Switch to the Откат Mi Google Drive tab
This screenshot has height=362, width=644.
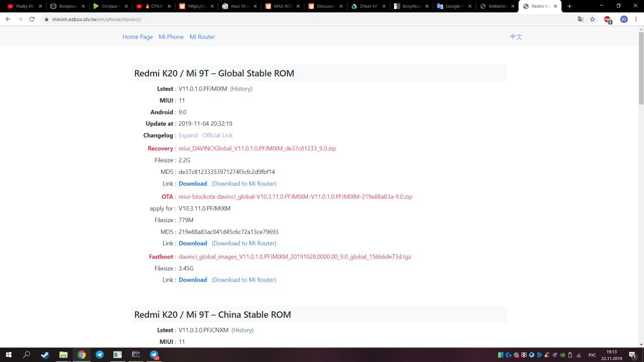click(367, 6)
